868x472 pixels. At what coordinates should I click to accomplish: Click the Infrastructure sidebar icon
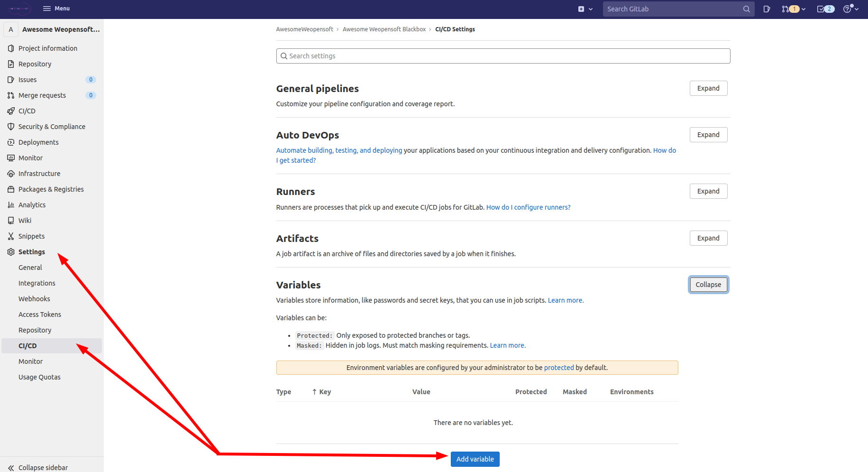point(11,174)
